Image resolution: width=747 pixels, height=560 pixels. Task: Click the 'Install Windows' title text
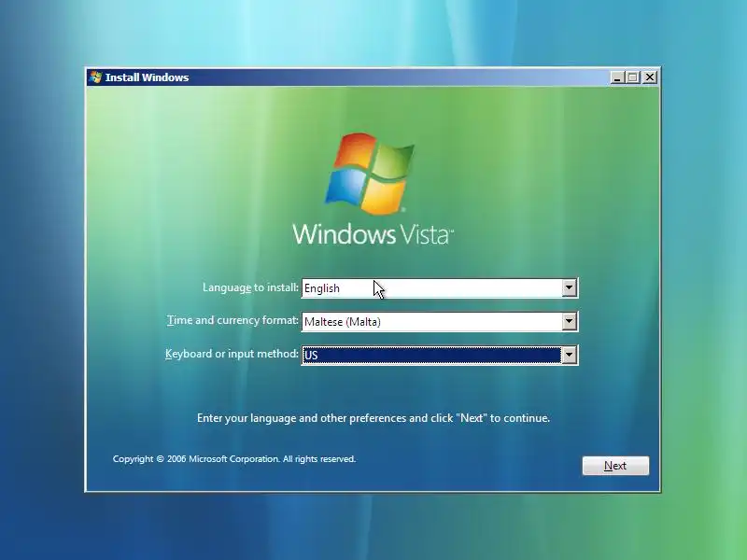[147, 77]
